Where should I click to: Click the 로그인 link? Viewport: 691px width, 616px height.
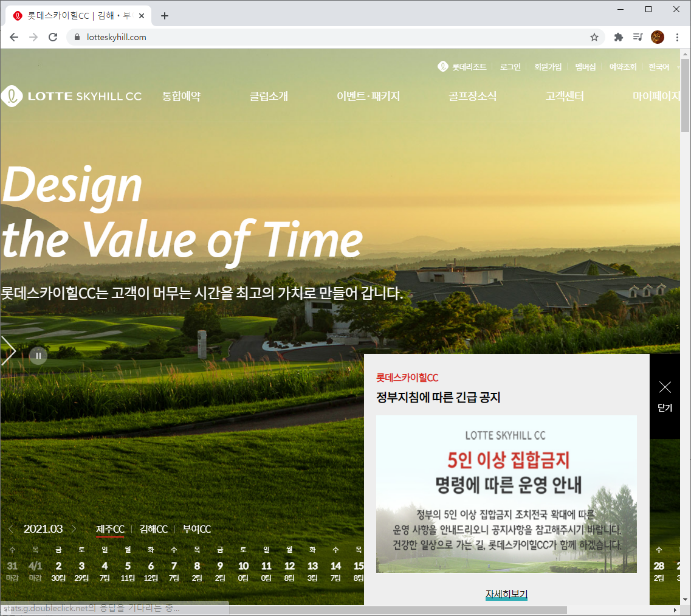pyautogui.click(x=511, y=67)
